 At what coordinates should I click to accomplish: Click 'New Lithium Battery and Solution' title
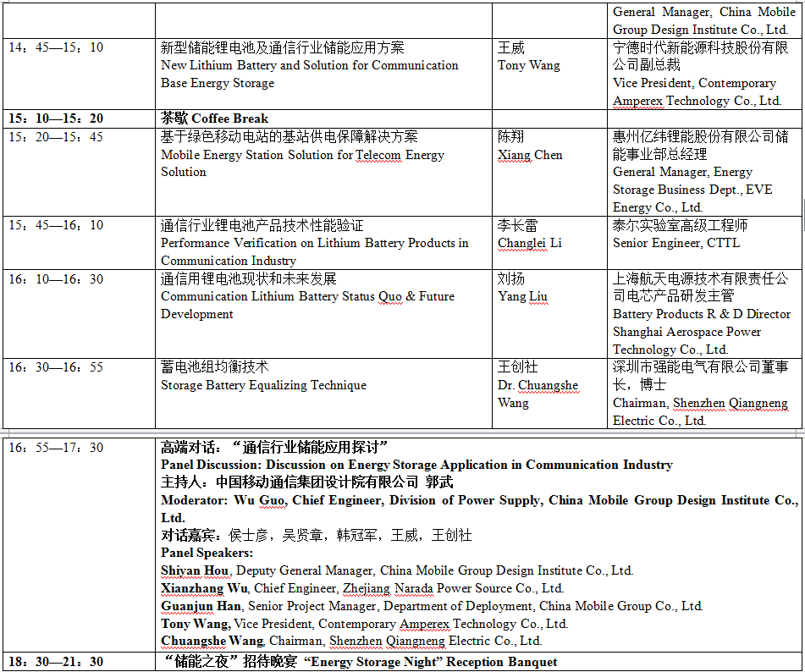pyautogui.click(x=310, y=65)
